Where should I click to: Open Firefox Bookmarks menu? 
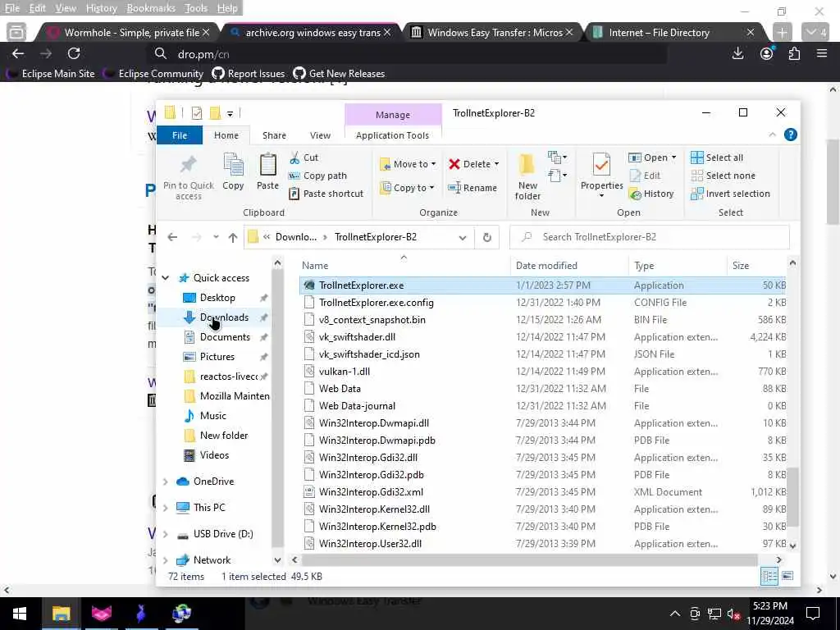(151, 8)
